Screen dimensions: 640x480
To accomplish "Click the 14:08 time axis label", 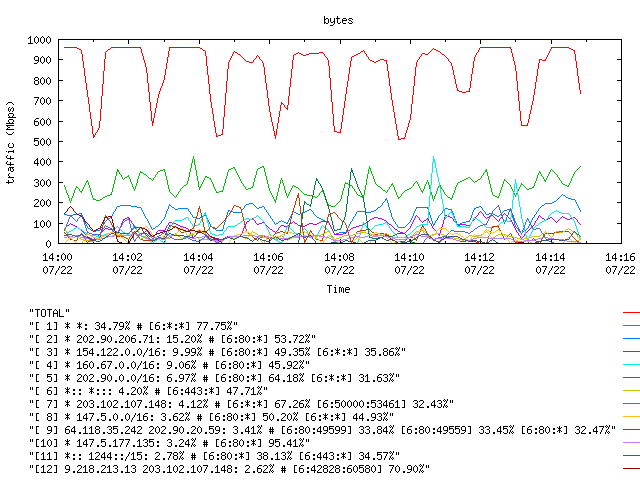I will tap(339, 257).
